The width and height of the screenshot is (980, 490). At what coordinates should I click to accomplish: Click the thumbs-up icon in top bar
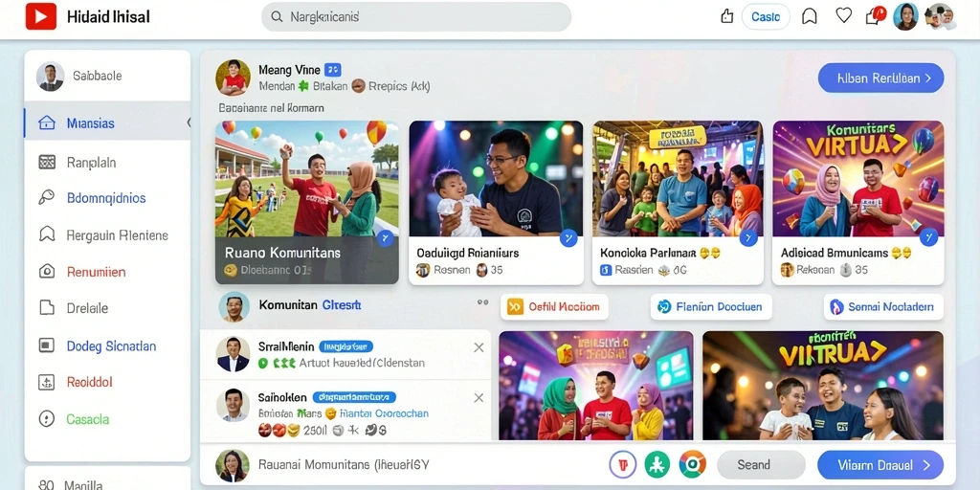click(x=726, y=17)
